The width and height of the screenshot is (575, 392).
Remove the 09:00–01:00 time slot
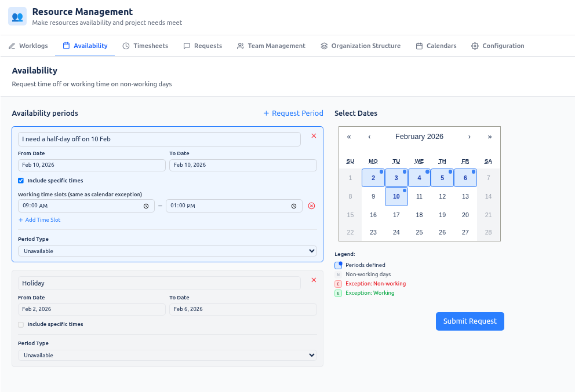coord(311,206)
